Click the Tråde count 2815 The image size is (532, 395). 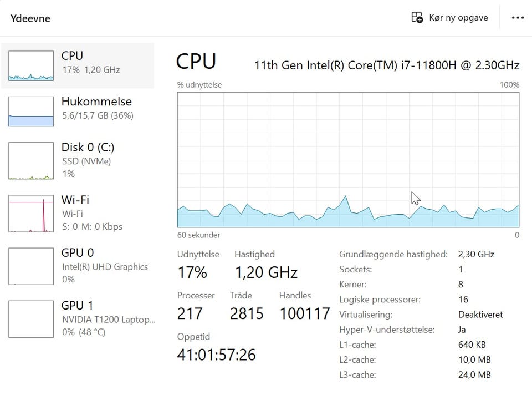pos(247,313)
